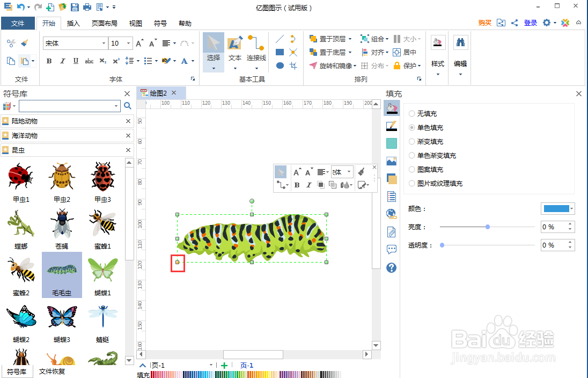The width and height of the screenshot is (588, 378).
Task: Toggle Underline in the font ribbon group
Action: coord(76,61)
